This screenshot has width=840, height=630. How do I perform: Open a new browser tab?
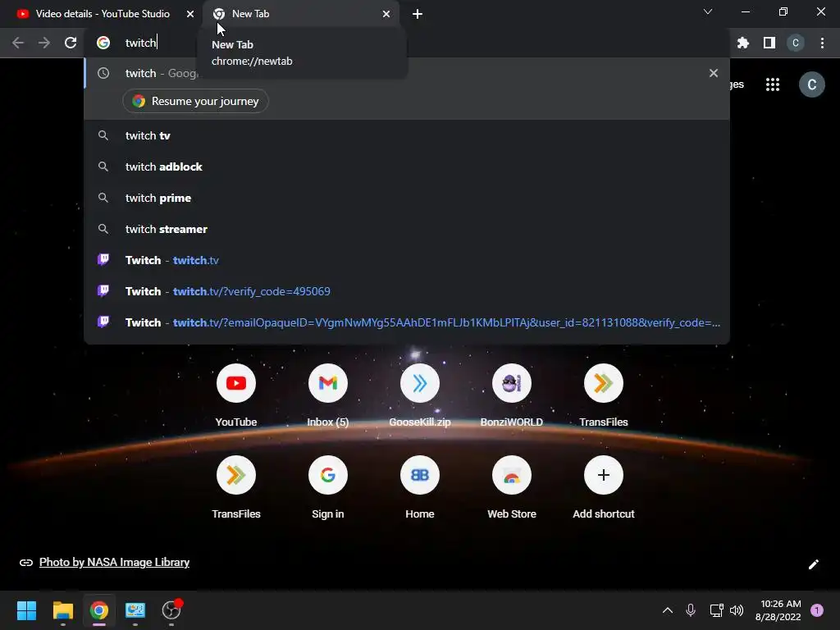tap(418, 14)
